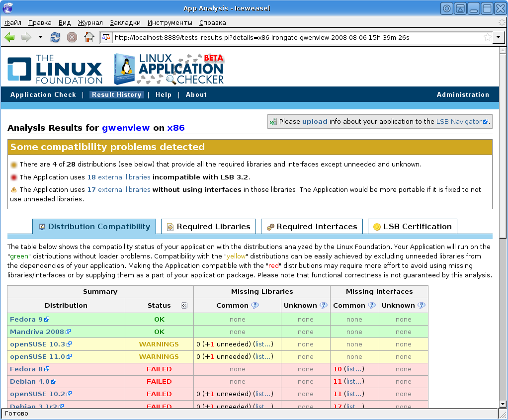
Task: Click help icon beside Missing Interfaces Unknown
Action: click(421, 305)
